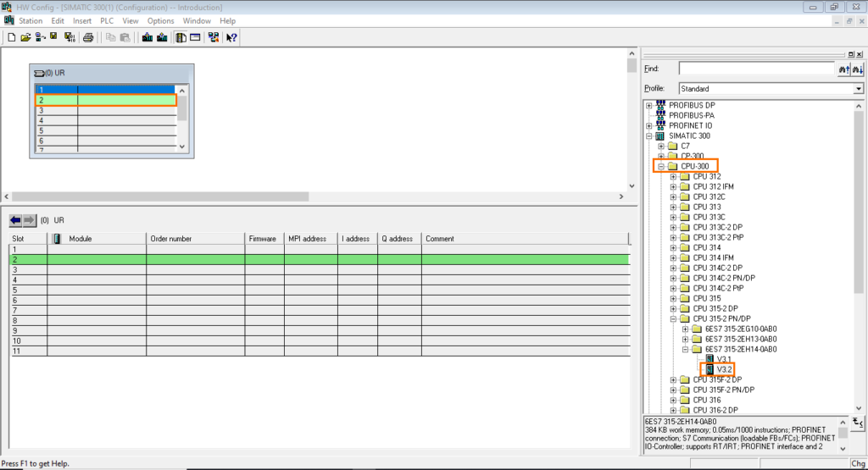The width and height of the screenshot is (868, 470).
Task: Click the Open Online station icon
Action: tap(40, 37)
